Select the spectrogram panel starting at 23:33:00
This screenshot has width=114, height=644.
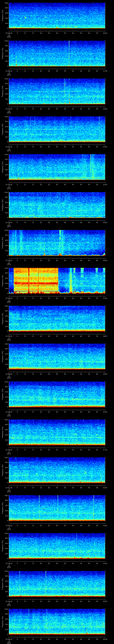57,167
